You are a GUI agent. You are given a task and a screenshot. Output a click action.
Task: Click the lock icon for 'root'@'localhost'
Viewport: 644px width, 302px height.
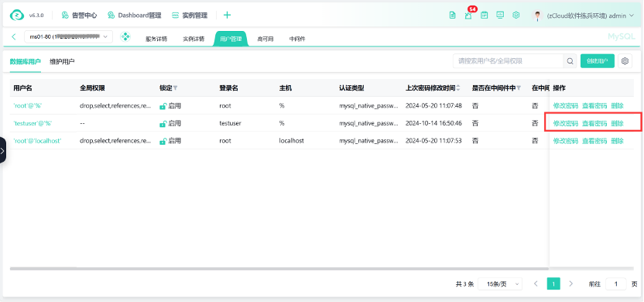[163, 141]
